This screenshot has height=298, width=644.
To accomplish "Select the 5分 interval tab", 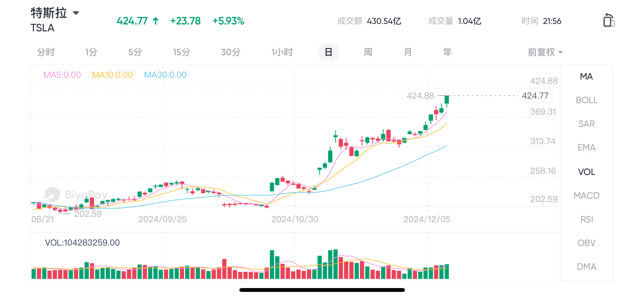I will tap(135, 52).
